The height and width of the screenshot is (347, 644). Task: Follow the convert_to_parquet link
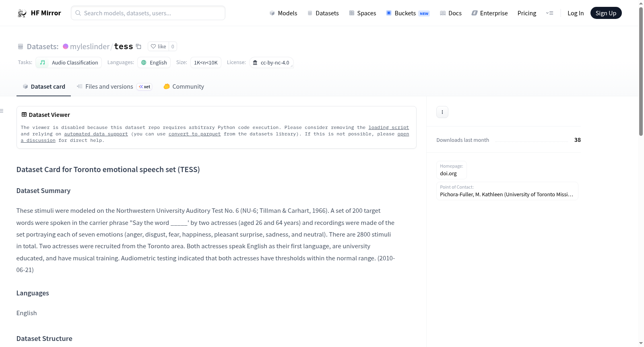click(x=194, y=134)
